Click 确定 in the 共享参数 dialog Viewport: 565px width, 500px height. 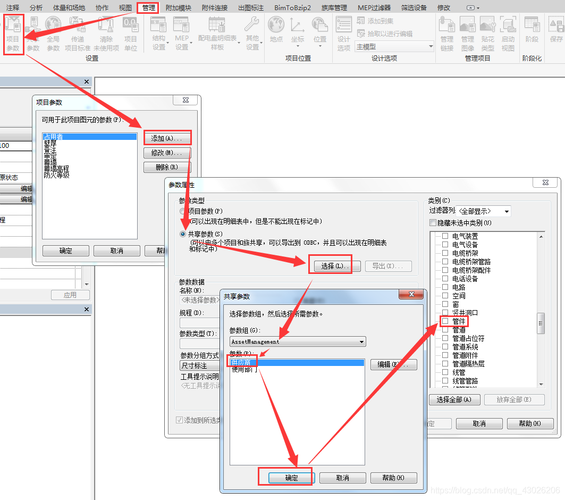coord(292,478)
